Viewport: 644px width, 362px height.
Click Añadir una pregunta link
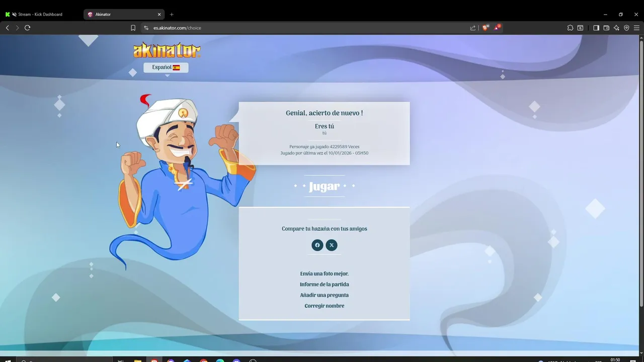coord(325,295)
